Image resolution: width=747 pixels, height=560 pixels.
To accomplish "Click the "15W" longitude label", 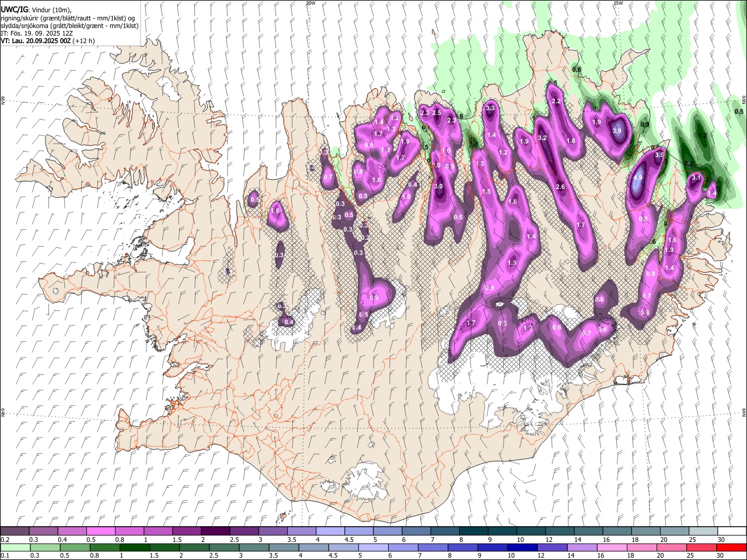I will [618, 3].
